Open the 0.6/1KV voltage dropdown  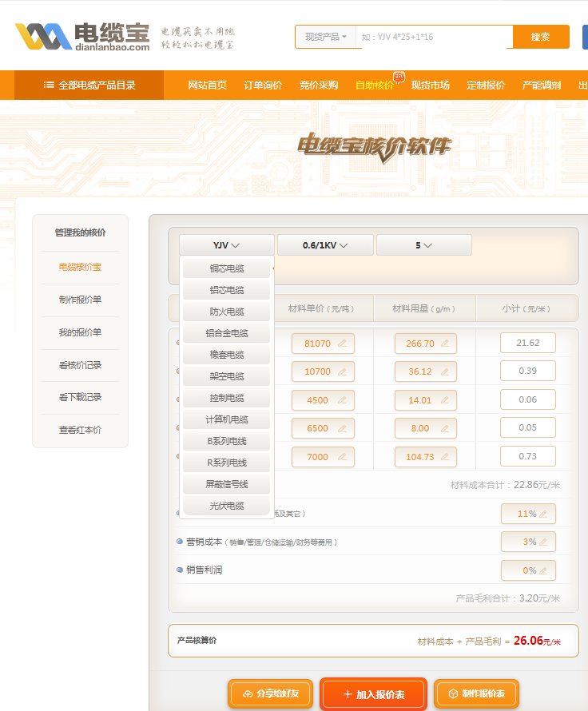pos(325,245)
